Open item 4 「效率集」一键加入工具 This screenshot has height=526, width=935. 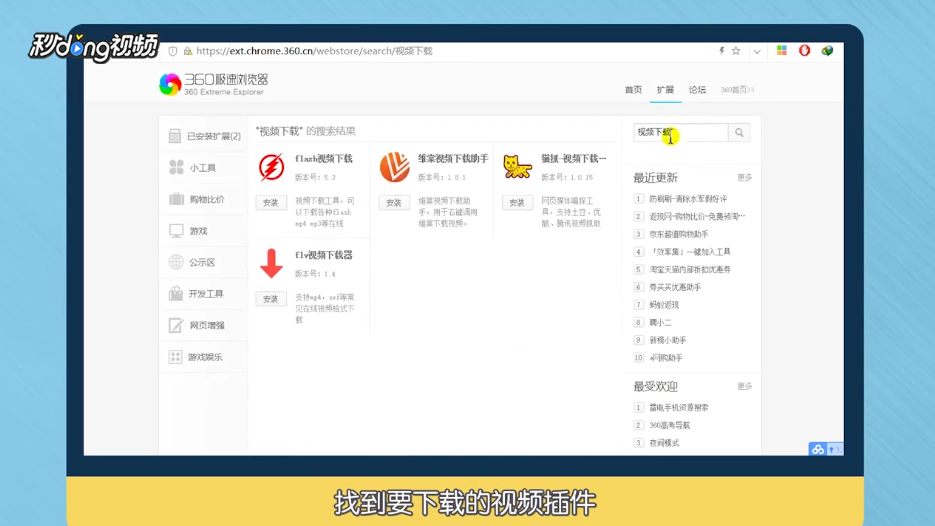pos(690,252)
